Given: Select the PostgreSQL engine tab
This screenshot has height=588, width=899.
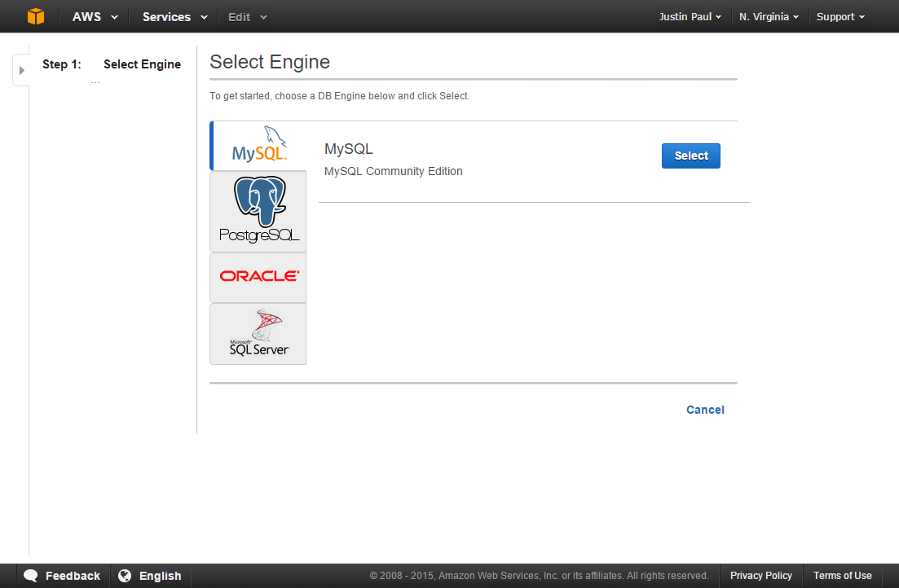Looking at the screenshot, I should (258, 212).
